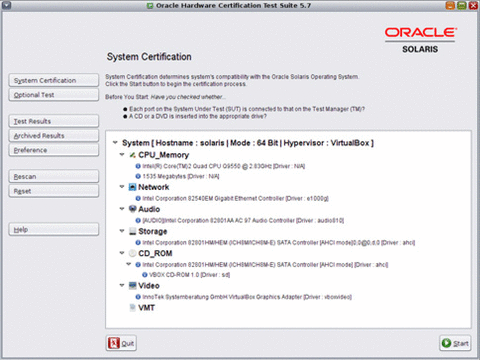Screen dimensions: 480x360
Task: Click the Quit button
Action: click(121, 343)
